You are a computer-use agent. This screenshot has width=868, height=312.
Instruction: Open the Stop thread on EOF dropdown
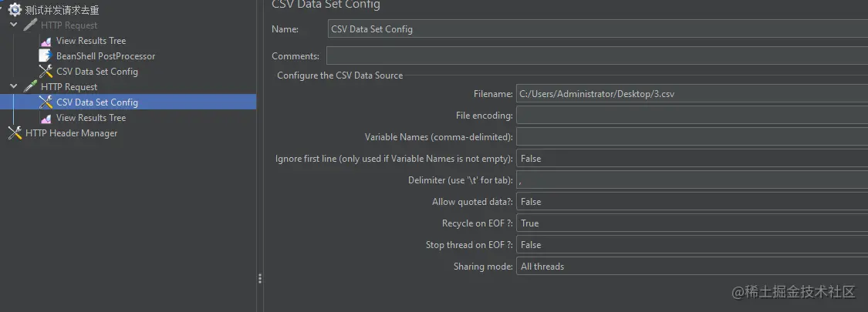point(692,244)
